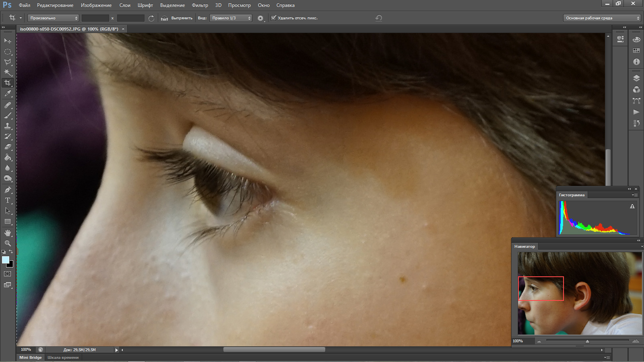Switch to the Hand tool
This screenshot has width=644, height=362.
tap(8, 233)
